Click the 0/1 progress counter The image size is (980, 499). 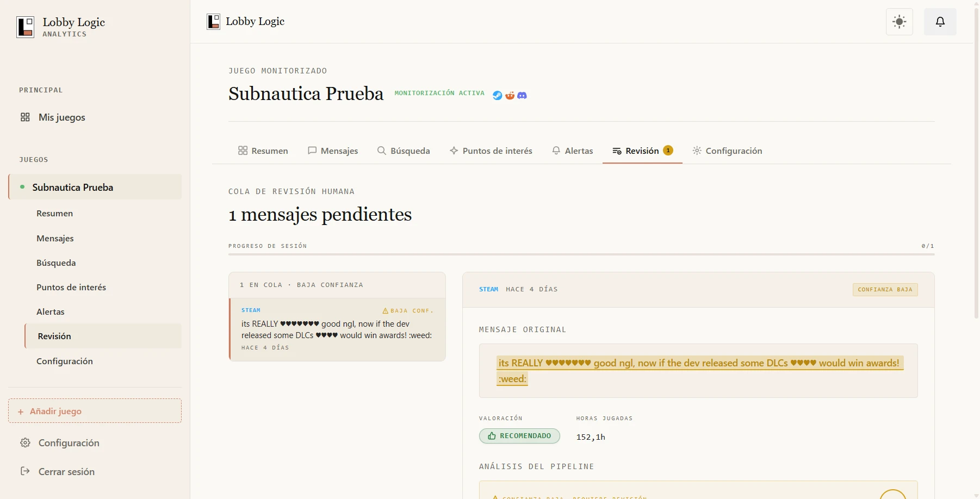(928, 246)
